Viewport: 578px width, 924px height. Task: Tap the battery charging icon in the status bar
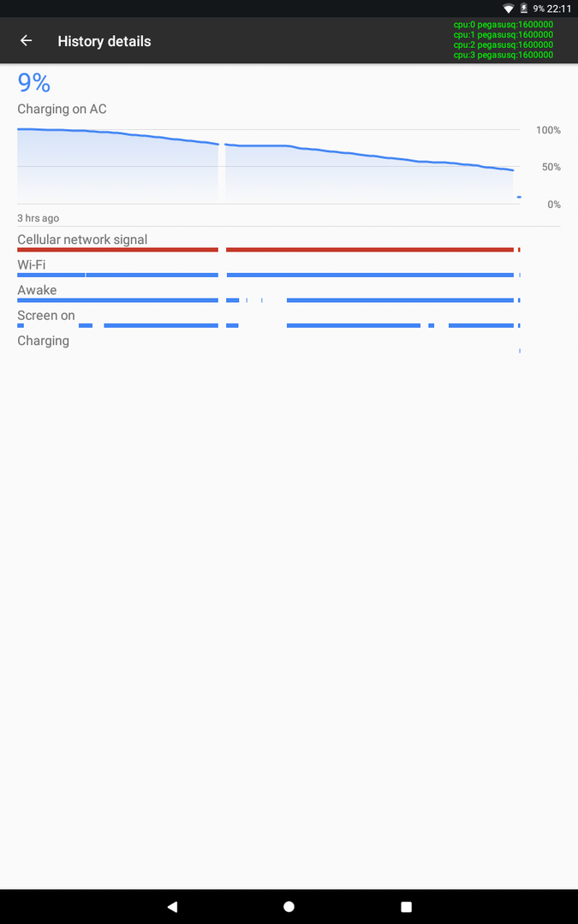[x=523, y=9]
